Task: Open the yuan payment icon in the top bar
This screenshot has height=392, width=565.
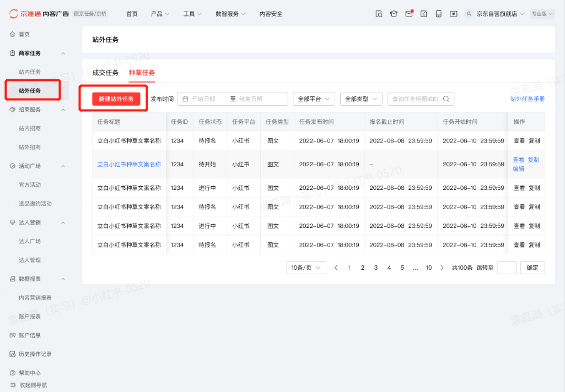Action: point(454,14)
